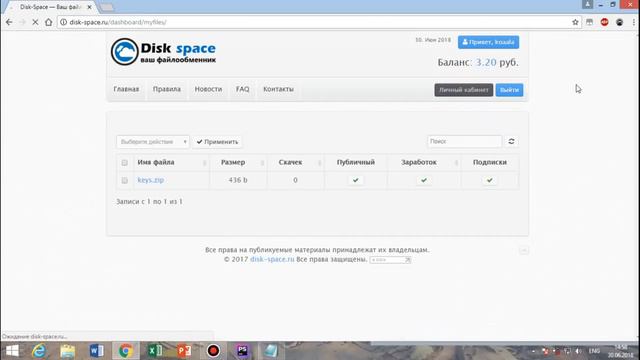Open PhpStorm from the taskbar
The height and width of the screenshot is (360, 640).
242,351
